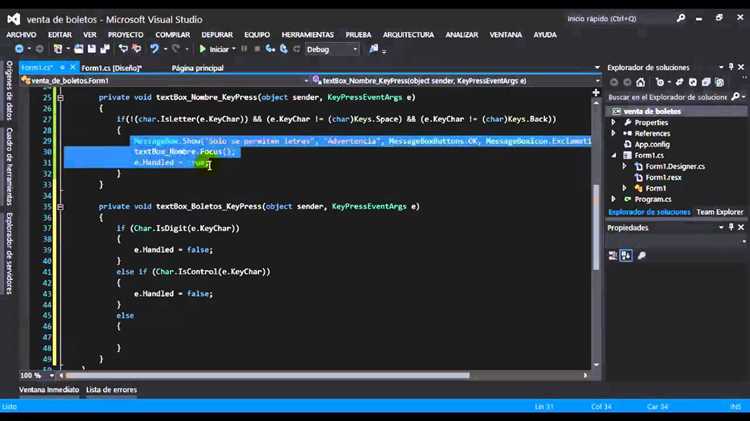The width and height of the screenshot is (750, 421).
Task: Open the Explorador de servidores side tab
Action: coord(9,253)
